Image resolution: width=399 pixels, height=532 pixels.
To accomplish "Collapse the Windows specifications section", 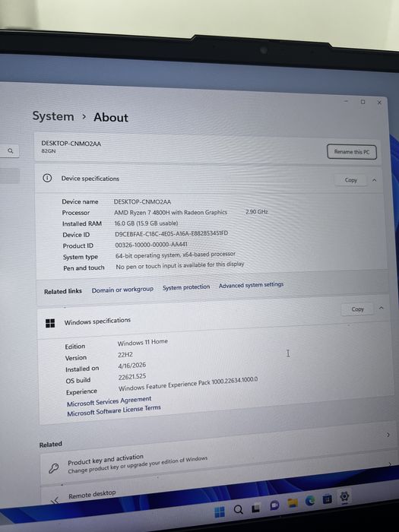I will click(381, 308).
